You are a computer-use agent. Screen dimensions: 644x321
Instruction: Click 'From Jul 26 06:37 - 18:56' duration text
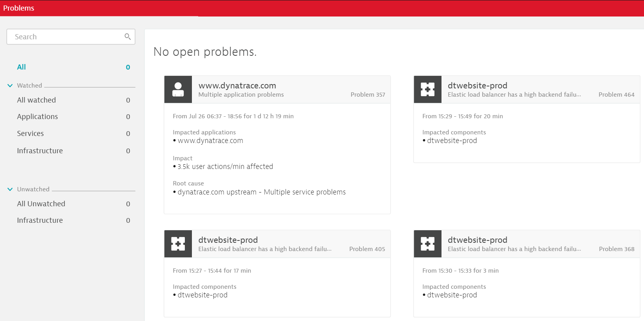click(233, 116)
